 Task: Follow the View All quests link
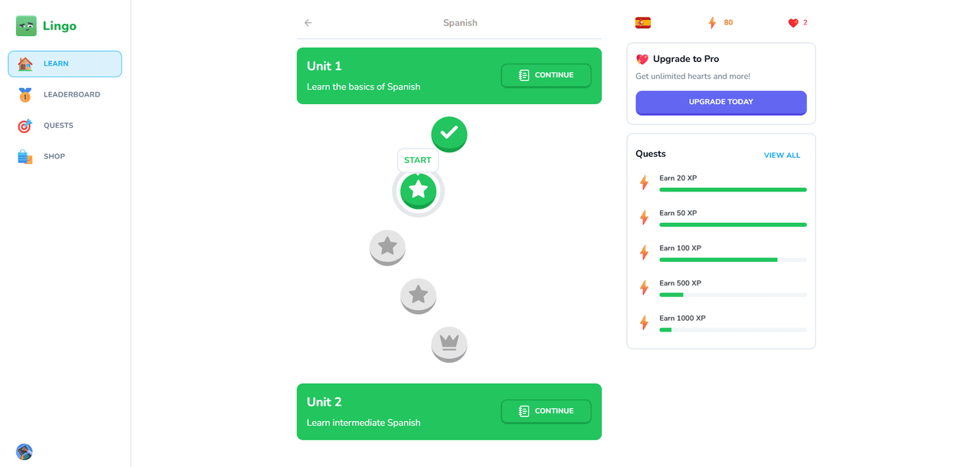pos(782,155)
